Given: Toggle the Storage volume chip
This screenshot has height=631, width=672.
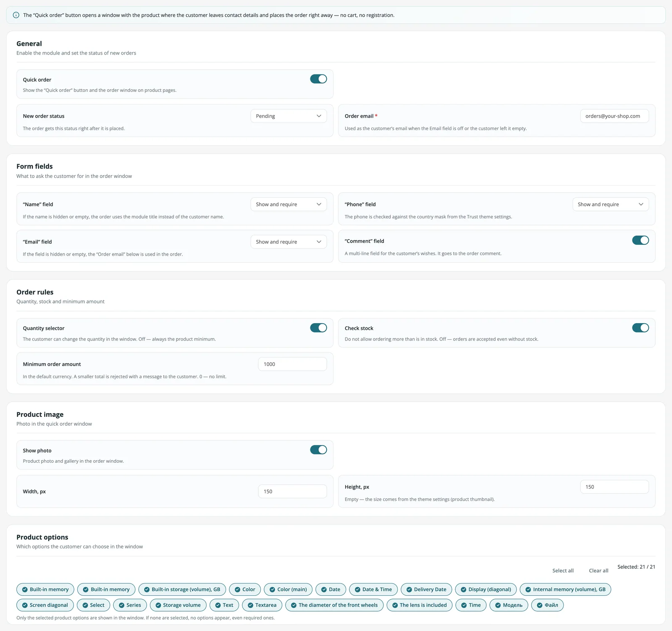Looking at the screenshot, I should 178,605.
